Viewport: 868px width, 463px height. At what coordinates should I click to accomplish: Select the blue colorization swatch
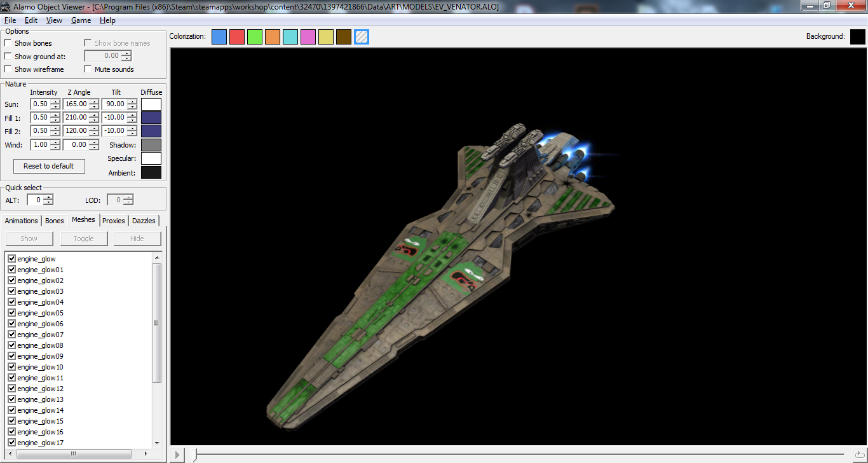pyautogui.click(x=219, y=37)
